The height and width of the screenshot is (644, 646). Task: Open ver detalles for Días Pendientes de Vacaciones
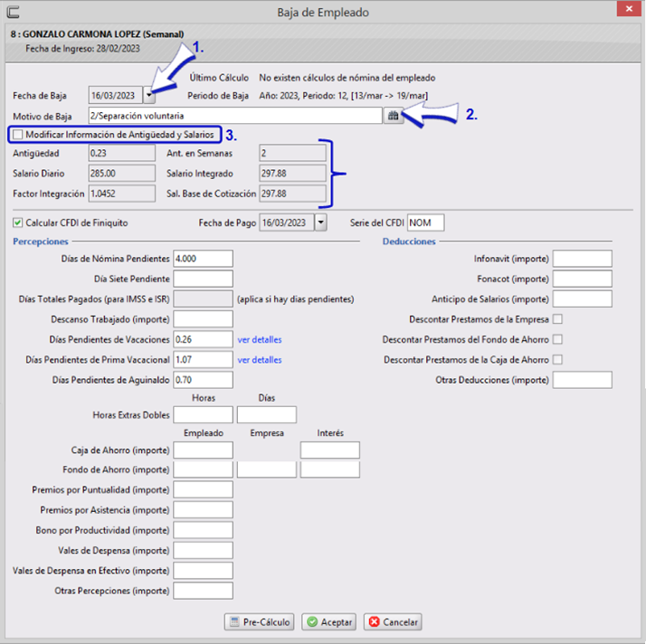point(260,340)
